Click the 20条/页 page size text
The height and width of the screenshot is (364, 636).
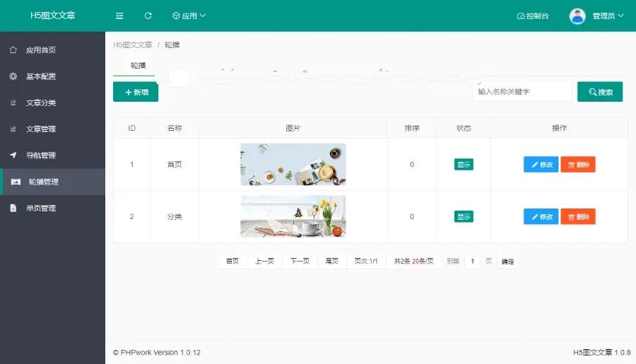pos(423,261)
